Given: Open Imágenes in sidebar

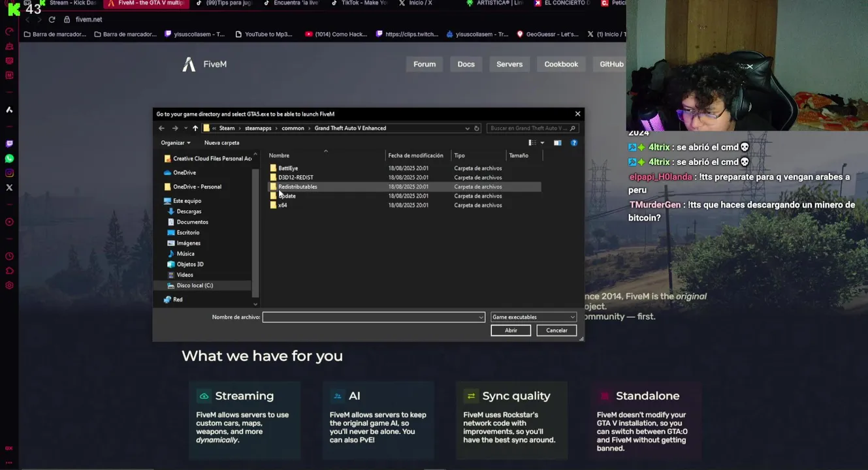Looking at the screenshot, I should 184,243.
